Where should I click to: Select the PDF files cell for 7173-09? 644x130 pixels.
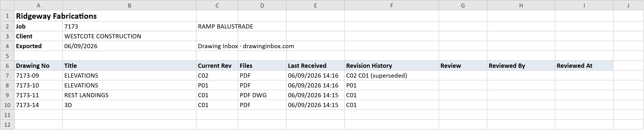pyautogui.click(x=262, y=76)
